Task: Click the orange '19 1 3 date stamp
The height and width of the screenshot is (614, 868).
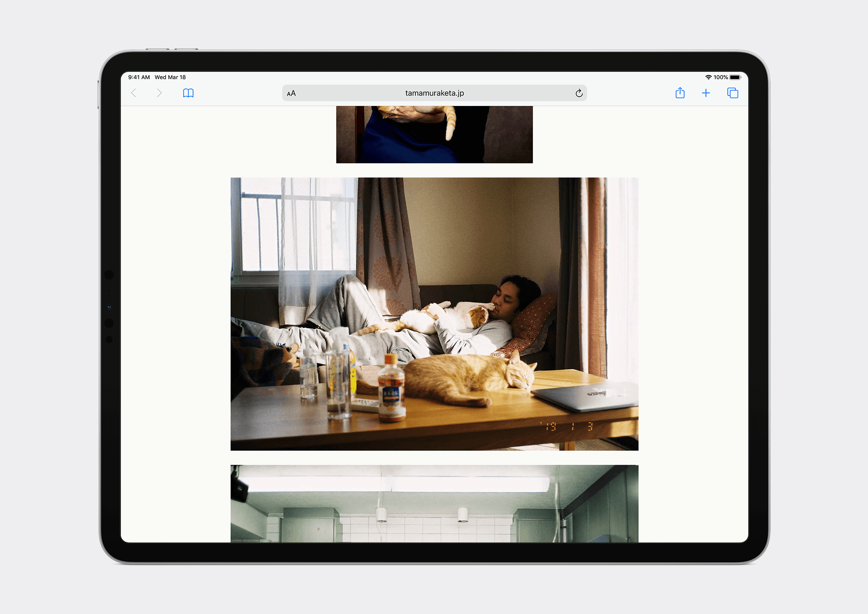Action: tap(568, 426)
